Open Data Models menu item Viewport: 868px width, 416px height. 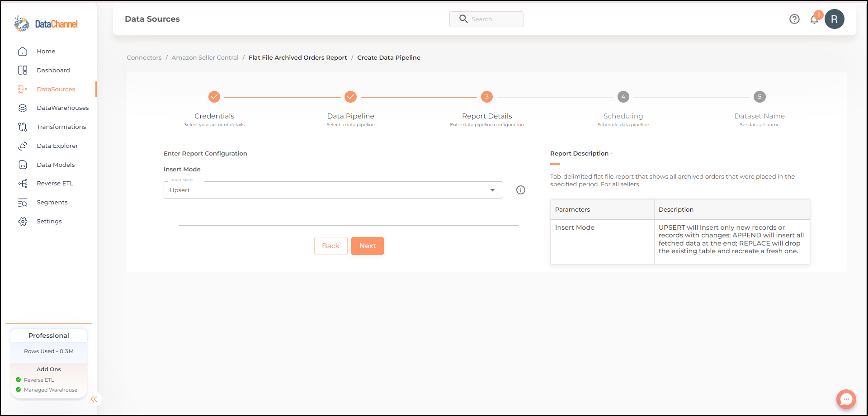[56, 165]
